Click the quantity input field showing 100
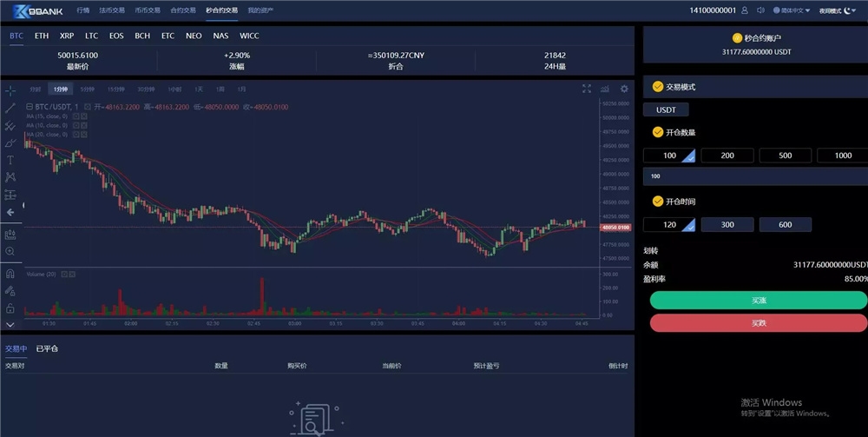The height and width of the screenshot is (437, 868). 754,176
